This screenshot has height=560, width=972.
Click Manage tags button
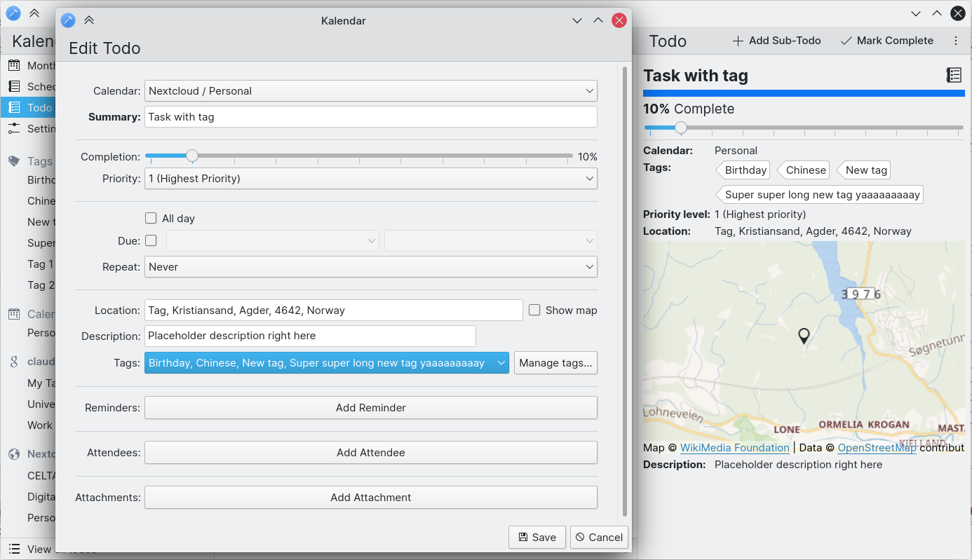tap(555, 363)
